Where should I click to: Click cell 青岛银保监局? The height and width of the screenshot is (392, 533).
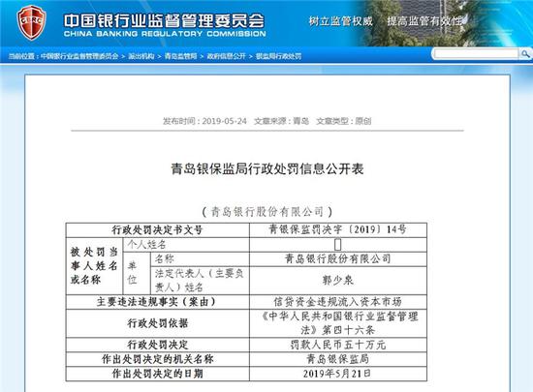(338, 359)
